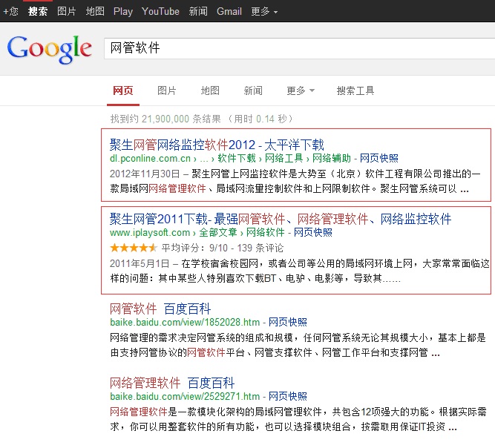
Task: Click the 网络软件 breadcrumb link
Action: (265, 232)
